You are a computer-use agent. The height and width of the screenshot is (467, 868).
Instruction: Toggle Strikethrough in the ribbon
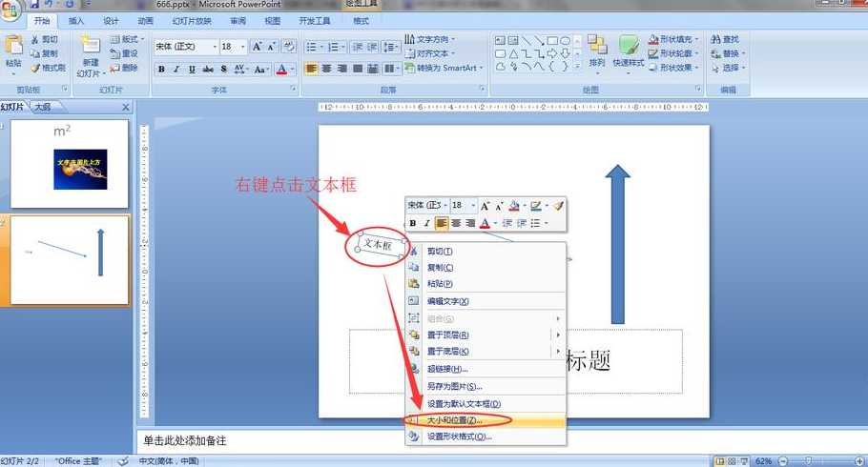208,70
